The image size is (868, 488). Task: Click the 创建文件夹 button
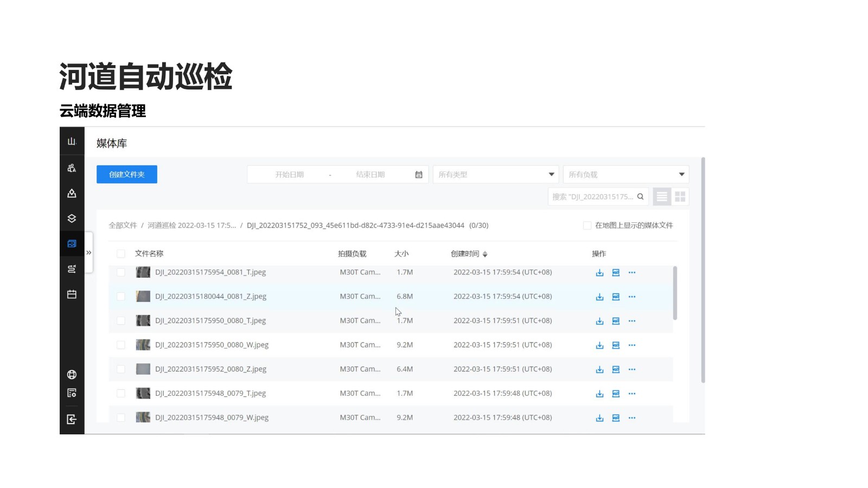click(127, 175)
